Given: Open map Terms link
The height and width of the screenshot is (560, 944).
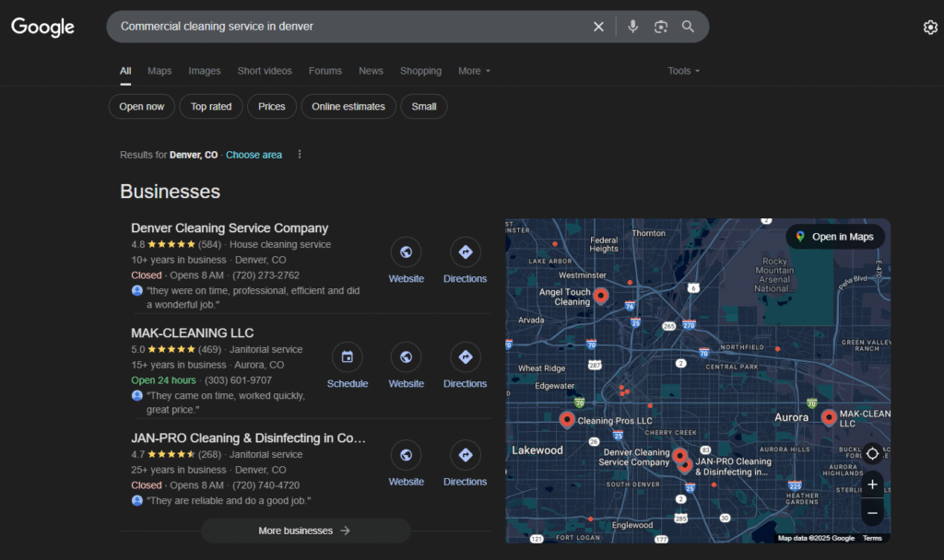Looking at the screenshot, I should (872, 538).
